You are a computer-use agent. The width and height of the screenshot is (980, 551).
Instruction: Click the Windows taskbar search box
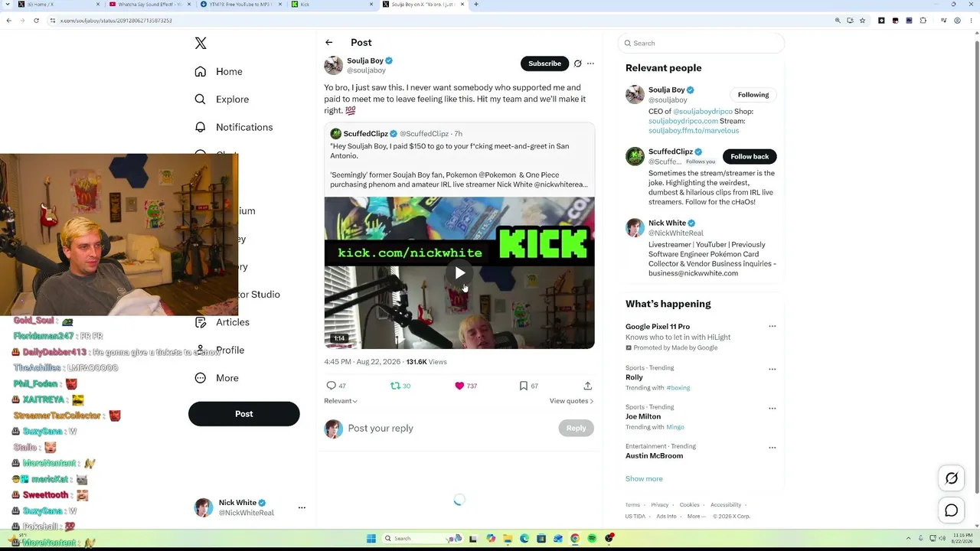pos(423,539)
